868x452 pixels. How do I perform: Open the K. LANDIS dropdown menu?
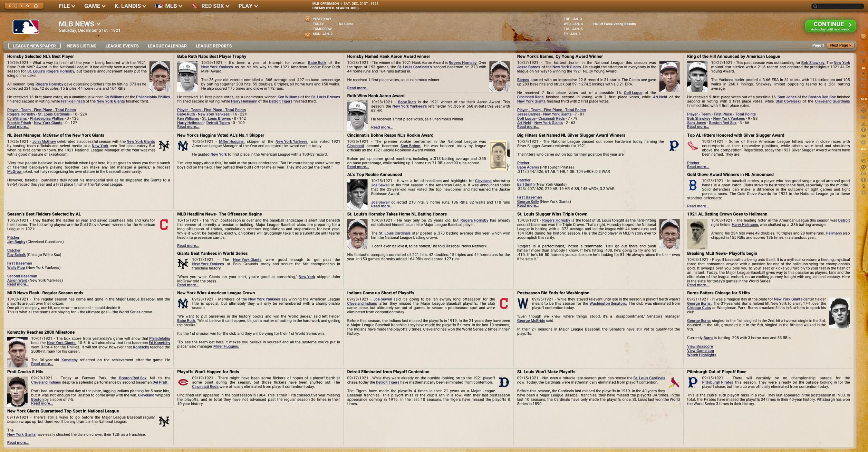[130, 6]
